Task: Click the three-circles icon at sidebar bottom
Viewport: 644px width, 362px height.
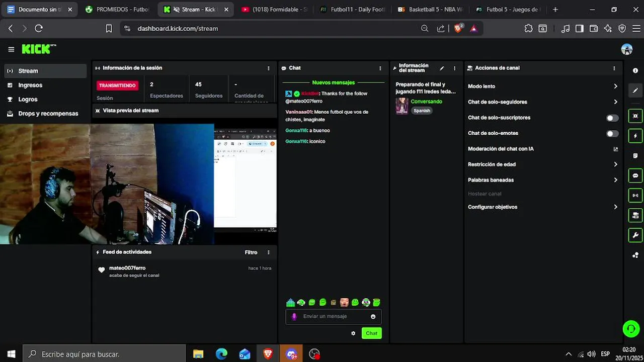Action: point(635,255)
